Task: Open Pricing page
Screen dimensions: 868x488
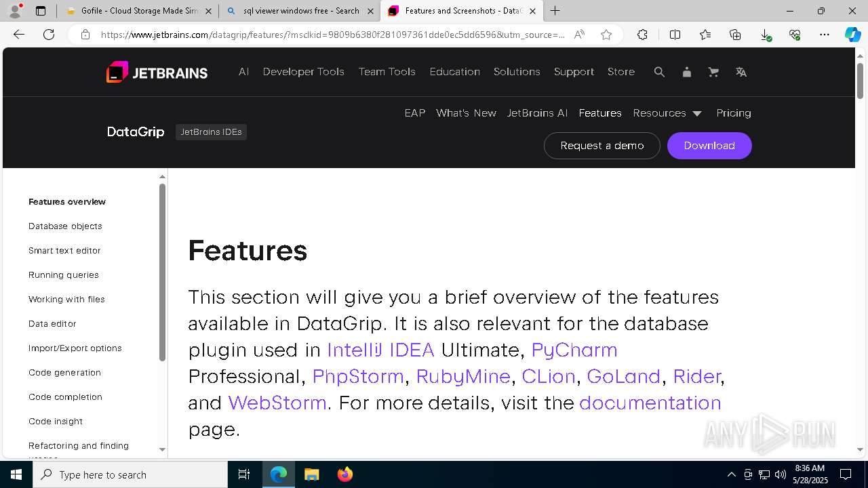Action: point(734,113)
